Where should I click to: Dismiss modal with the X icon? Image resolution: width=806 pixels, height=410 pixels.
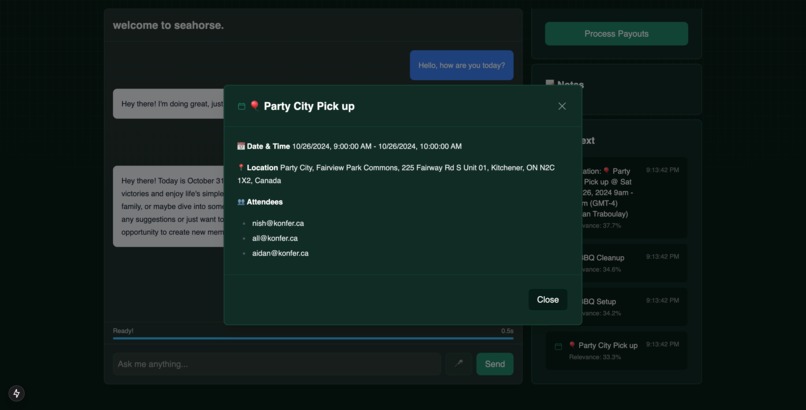[562, 106]
